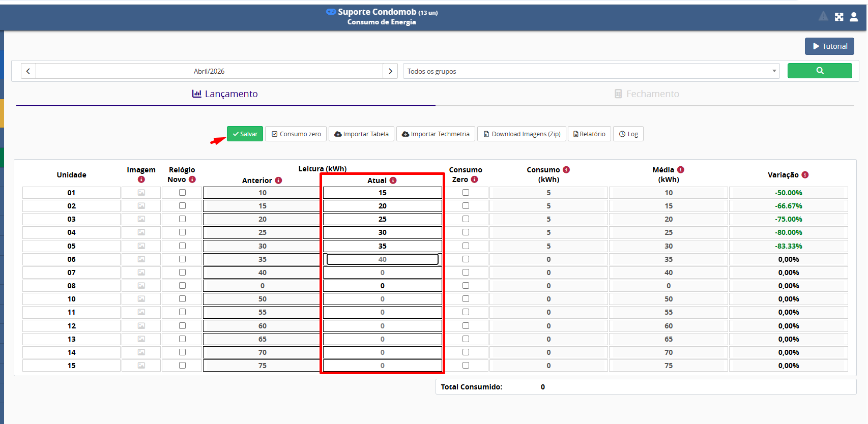
Task: Open image icon for unit 08
Action: 141,286
